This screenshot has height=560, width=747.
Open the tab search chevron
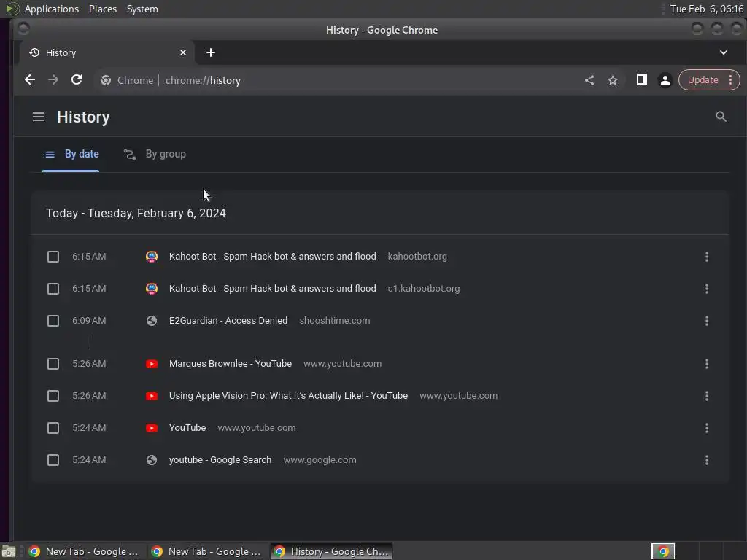[x=723, y=52]
